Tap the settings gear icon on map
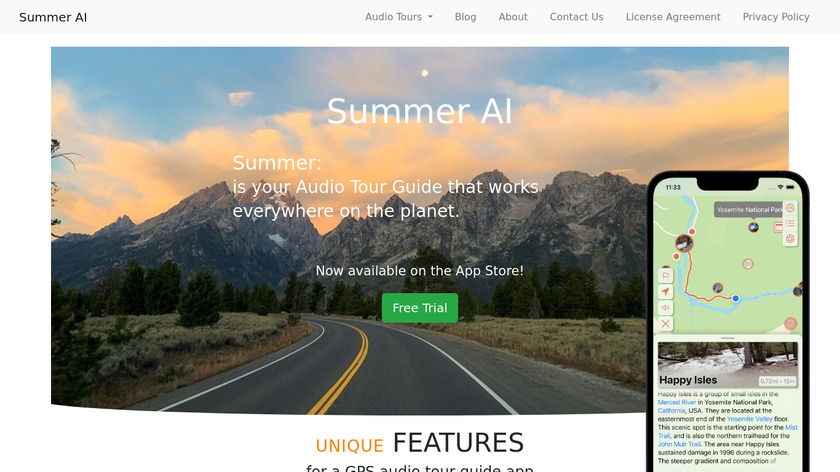 coord(790,208)
